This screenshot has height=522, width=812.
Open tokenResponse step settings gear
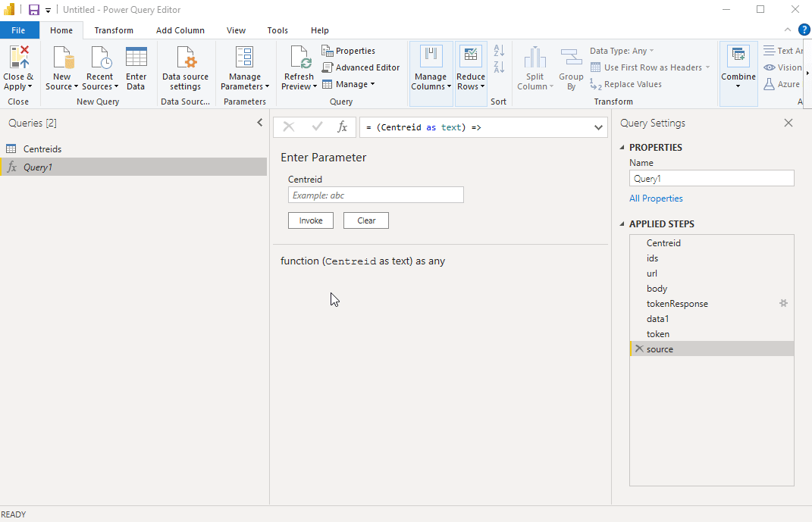(783, 303)
